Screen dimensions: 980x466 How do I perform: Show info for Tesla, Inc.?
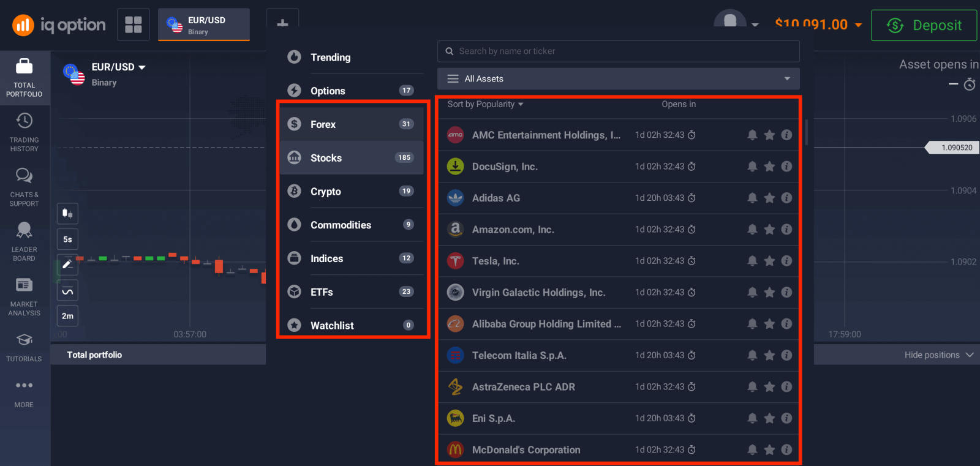point(786,261)
